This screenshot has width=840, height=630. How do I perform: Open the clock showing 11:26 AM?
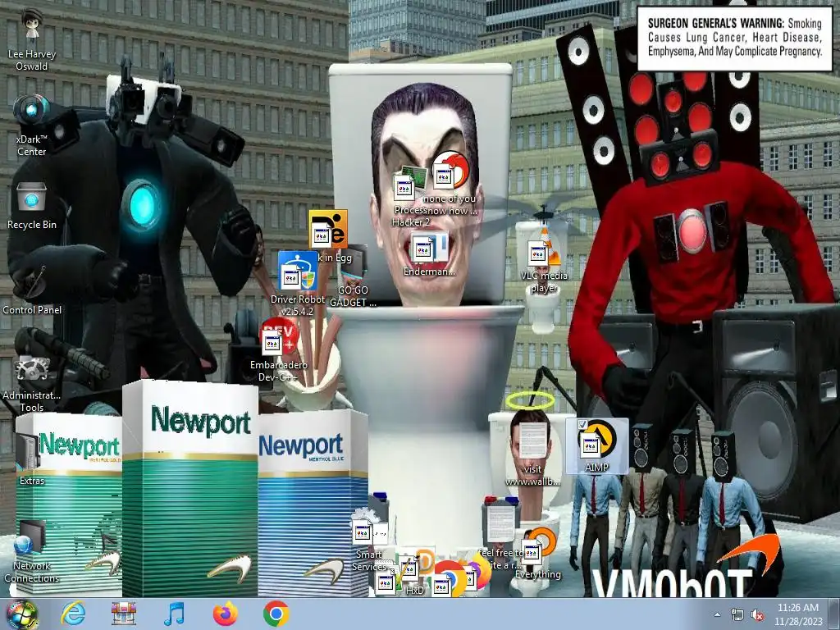tap(797, 614)
